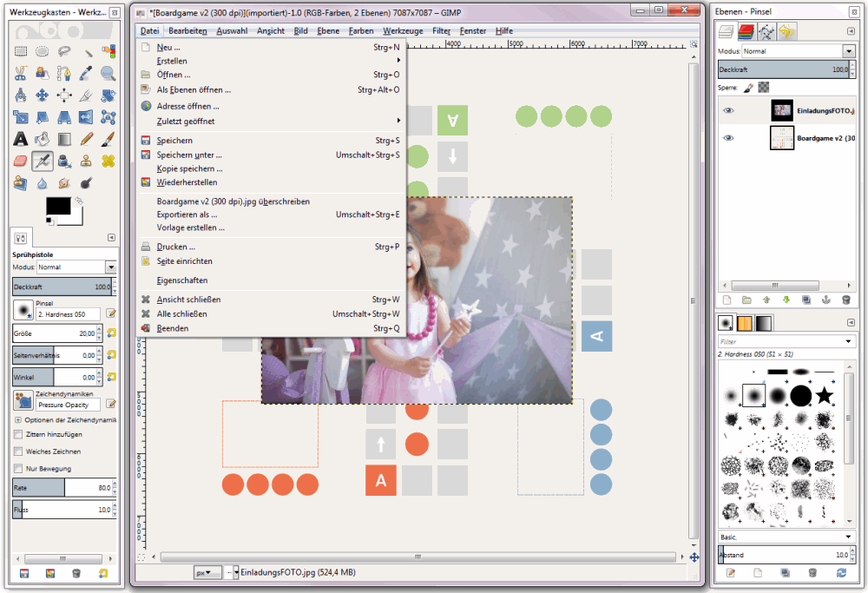Click Speichern unter menu entry
This screenshot has width=868, height=593.
[271, 155]
